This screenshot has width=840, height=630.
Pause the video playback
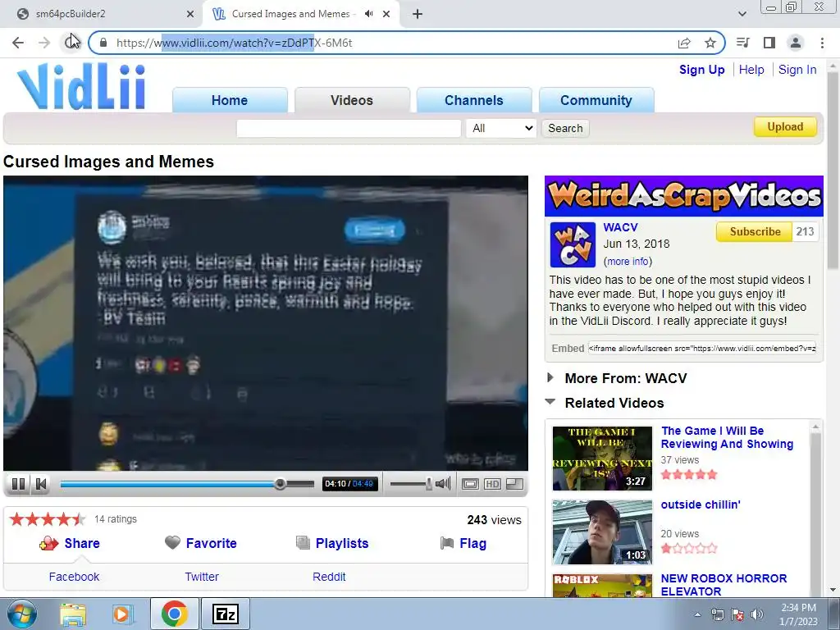click(18, 484)
